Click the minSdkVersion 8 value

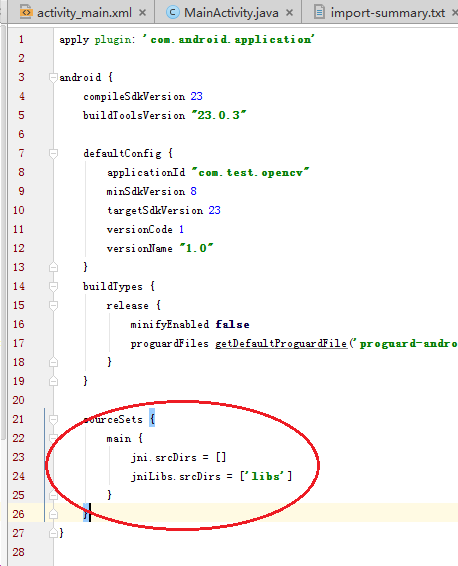193,191
